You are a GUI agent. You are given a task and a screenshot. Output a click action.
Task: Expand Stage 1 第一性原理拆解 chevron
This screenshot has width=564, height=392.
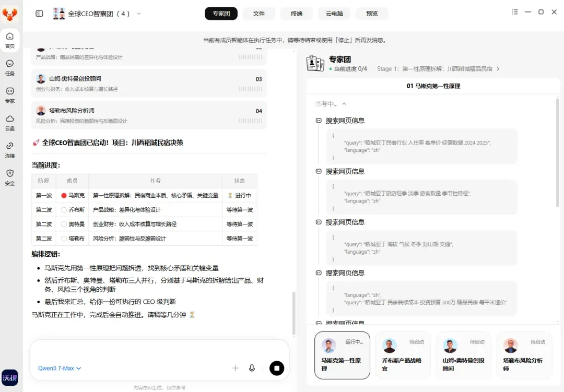498,69
